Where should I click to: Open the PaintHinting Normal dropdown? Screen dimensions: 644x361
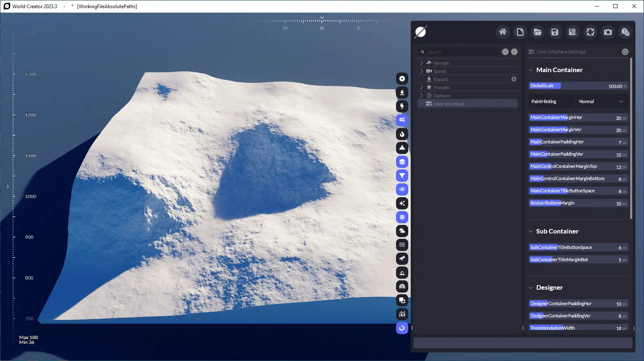[601, 101]
